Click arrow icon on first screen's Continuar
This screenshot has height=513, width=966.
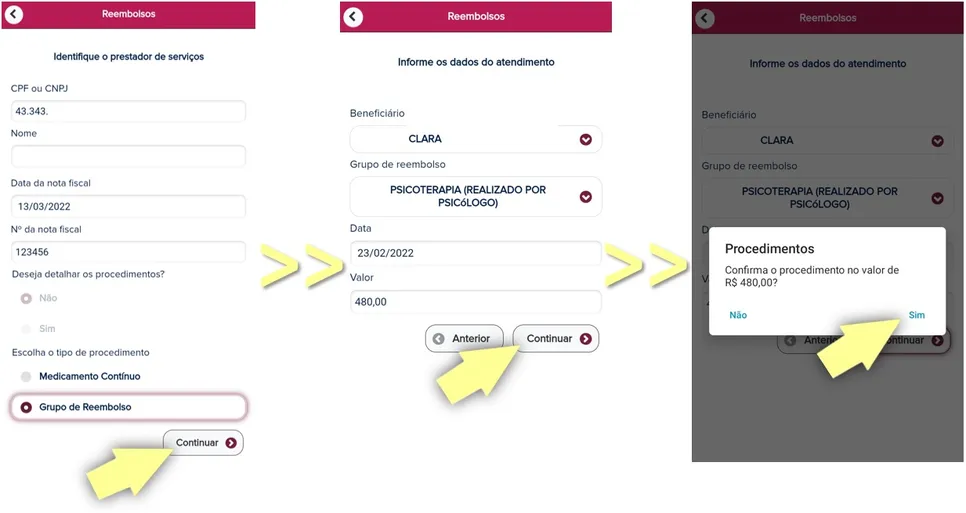click(231, 443)
